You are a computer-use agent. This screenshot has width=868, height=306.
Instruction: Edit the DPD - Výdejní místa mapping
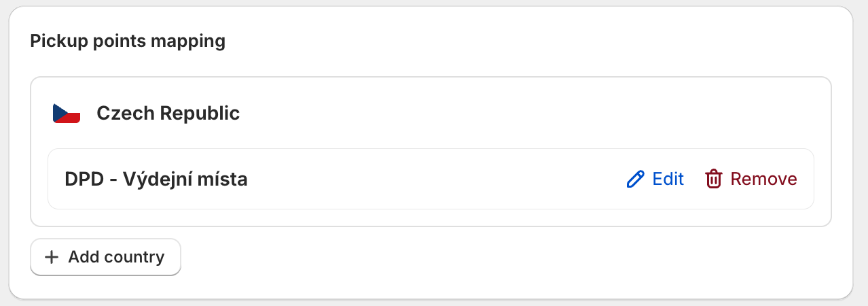click(655, 180)
